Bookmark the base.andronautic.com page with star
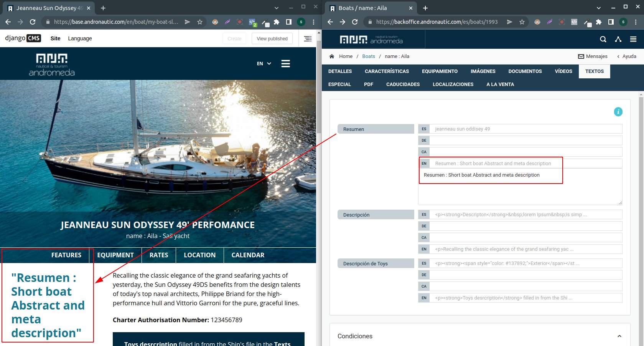This screenshot has width=644, height=346. tap(200, 22)
